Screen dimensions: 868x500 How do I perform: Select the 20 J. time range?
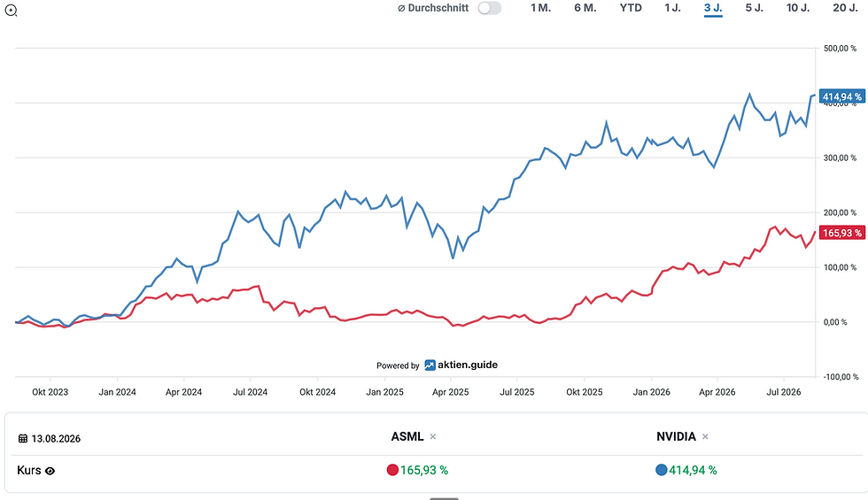(845, 8)
